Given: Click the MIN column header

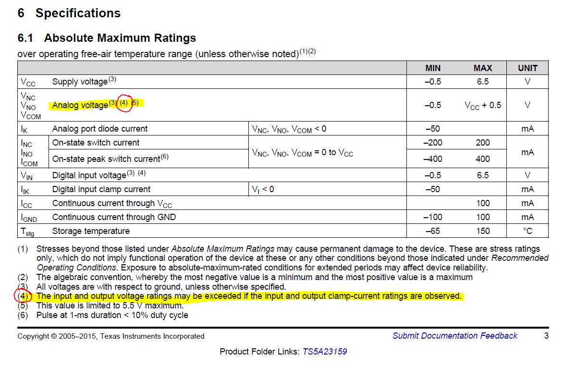Looking at the screenshot, I should pos(433,68).
